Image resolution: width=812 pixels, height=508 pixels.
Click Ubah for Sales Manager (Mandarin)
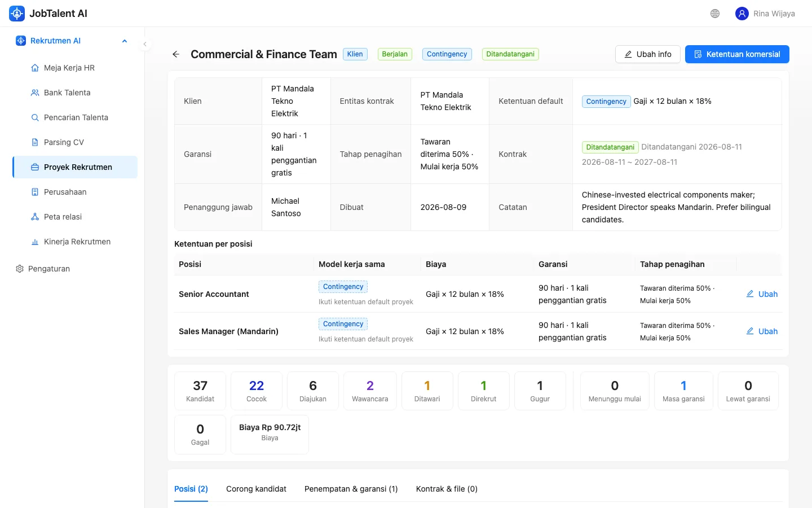click(x=762, y=331)
